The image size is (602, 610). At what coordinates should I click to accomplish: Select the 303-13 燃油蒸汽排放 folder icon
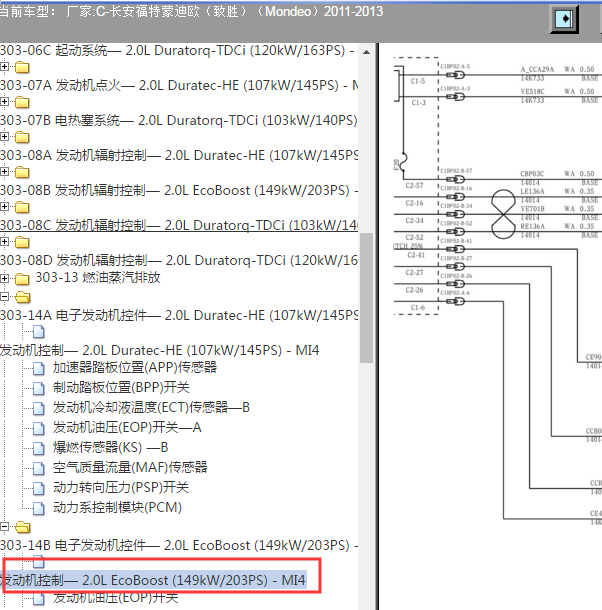(x=22, y=279)
